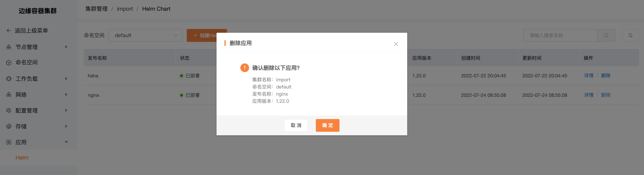644x175 pixels.
Task: Click the refresh icon button
Action: pos(630,35)
